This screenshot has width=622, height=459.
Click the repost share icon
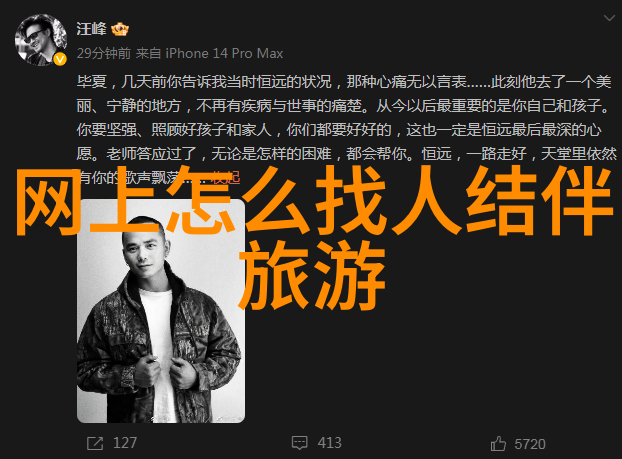[95, 443]
